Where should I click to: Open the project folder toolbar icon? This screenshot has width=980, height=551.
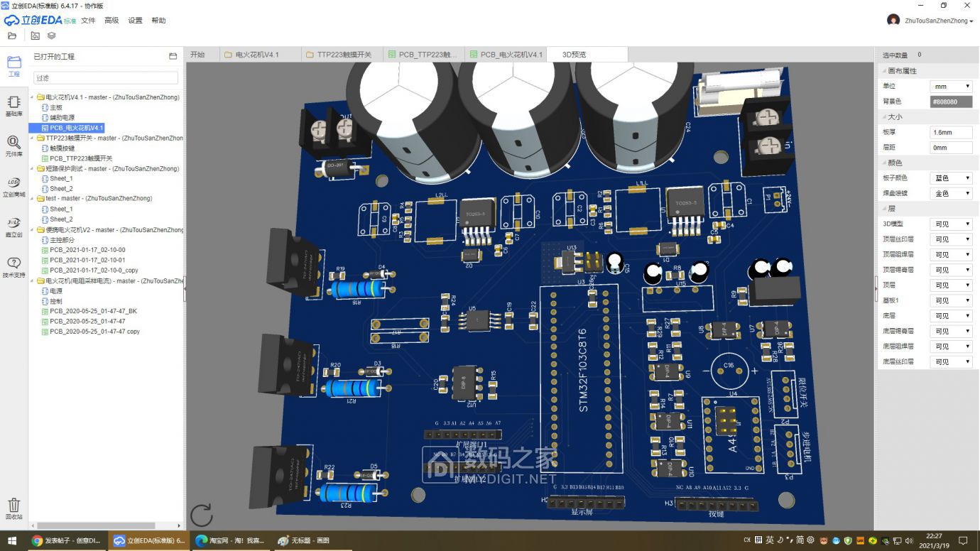coord(12,36)
